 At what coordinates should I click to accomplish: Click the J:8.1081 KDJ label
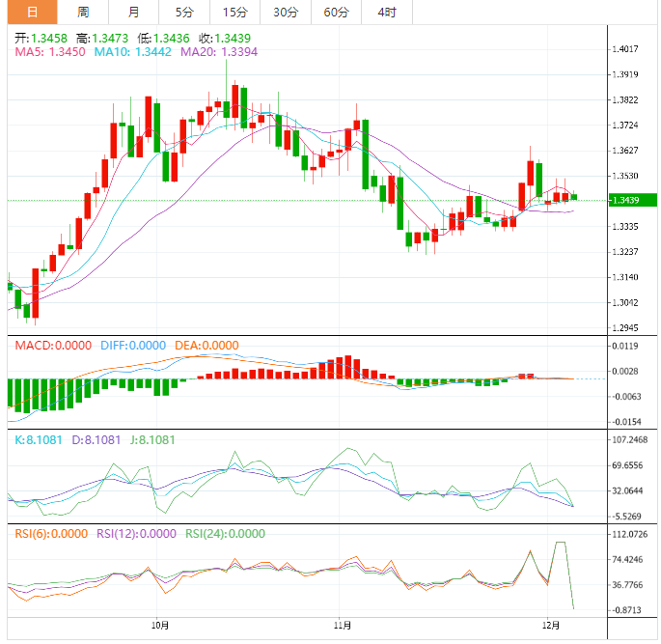[152, 440]
